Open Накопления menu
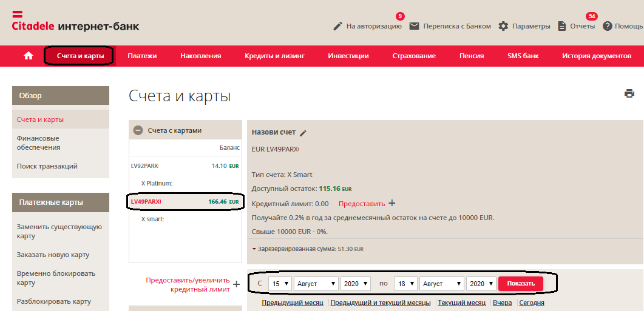644x311 pixels. pyautogui.click(x=201, y=56)
